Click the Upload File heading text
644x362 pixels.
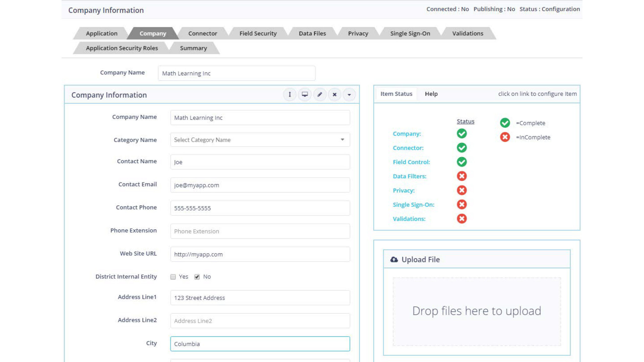pos(421,259)
